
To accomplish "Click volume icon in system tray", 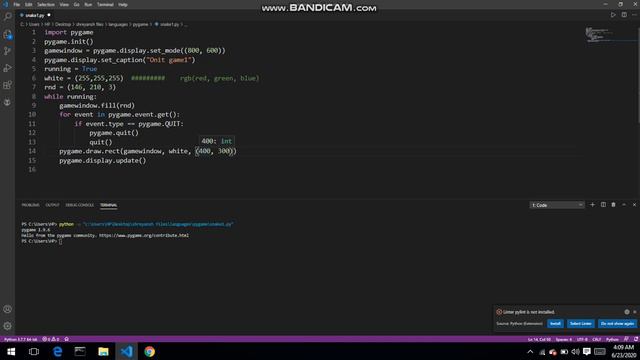I will pos(576,351).
